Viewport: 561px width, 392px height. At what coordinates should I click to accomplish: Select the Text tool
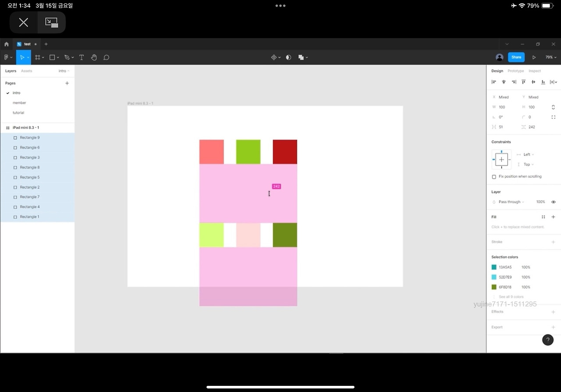pyautogui.click(x=82, y=57)
